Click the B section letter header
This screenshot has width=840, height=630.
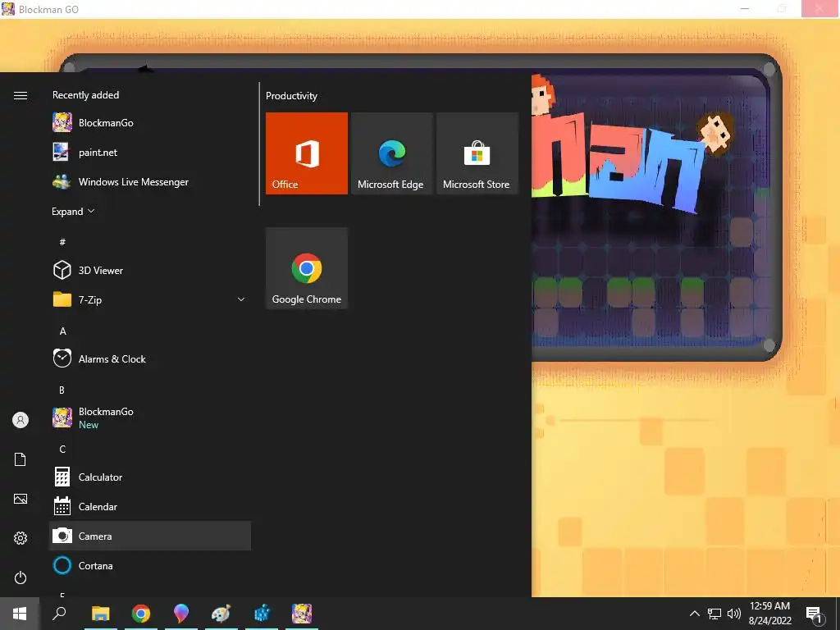click(x=62, y=390)
